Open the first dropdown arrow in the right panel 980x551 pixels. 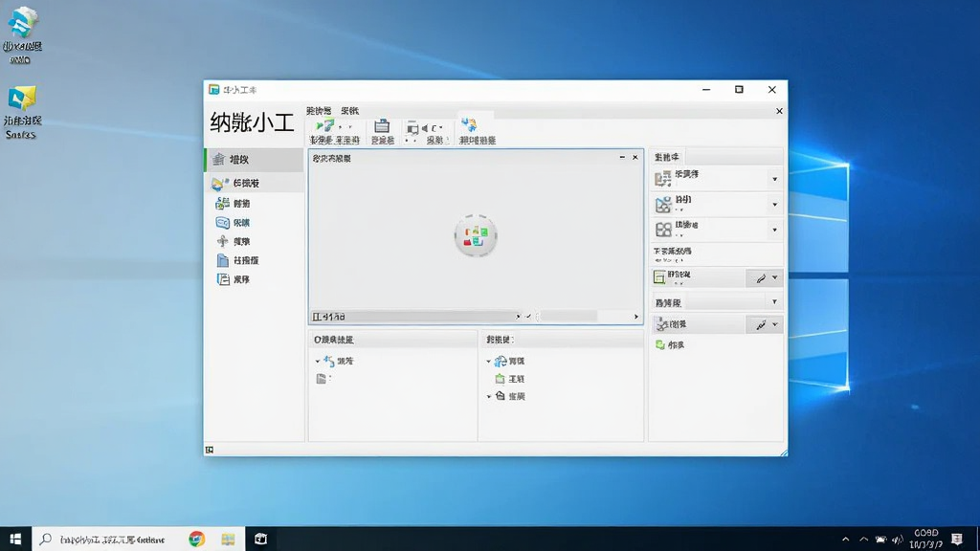[774, 179]
